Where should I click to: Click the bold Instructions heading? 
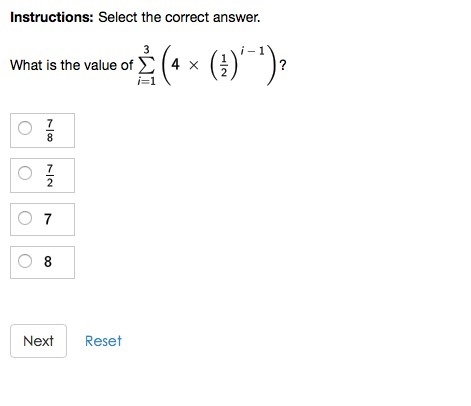[x=52, y=17]
